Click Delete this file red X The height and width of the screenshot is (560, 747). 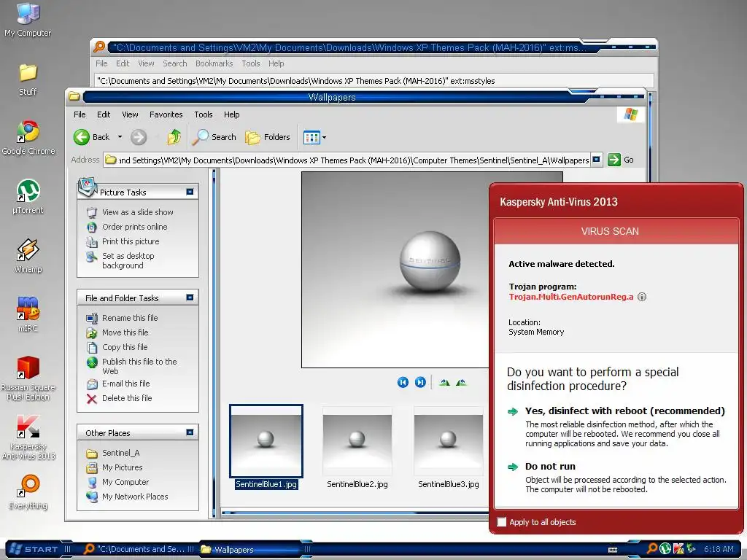91,399
